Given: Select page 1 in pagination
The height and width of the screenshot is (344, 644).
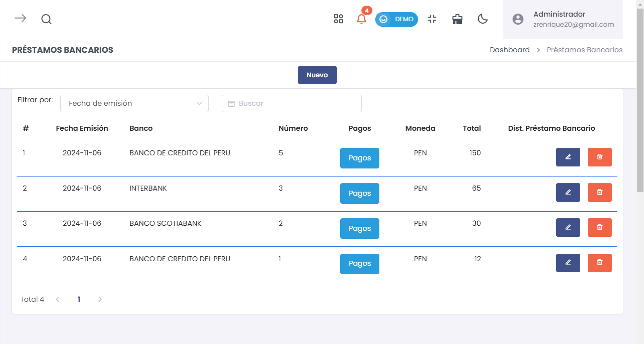Looking at the screenshot, I should [x=79, y=299].
